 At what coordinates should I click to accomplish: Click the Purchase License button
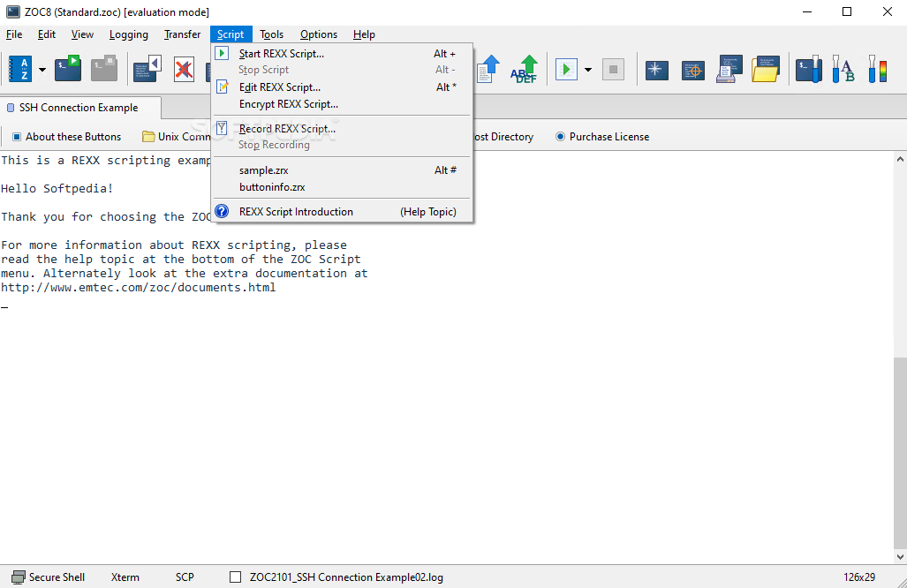point(602,137)
